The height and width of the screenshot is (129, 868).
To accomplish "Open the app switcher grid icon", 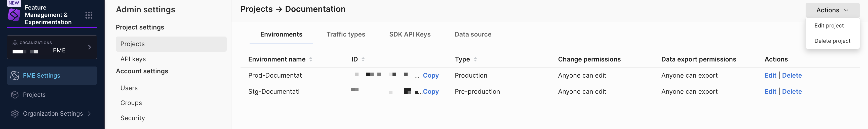I will pos(89,15).
